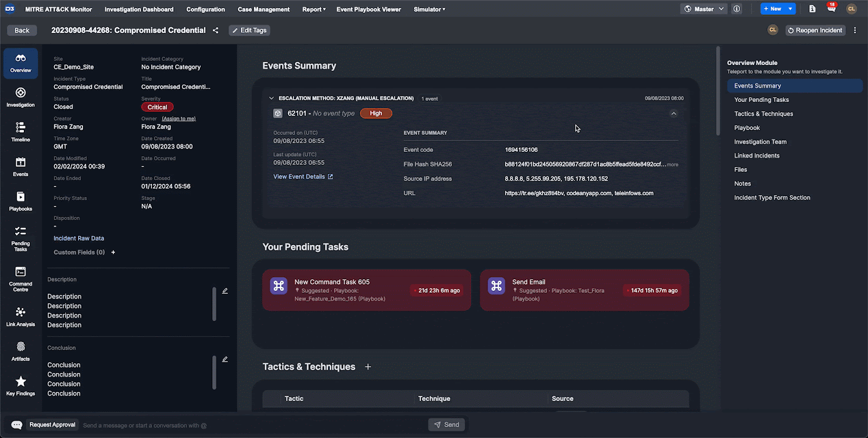
Task: Click the share icon beside incident title
Action: tap(215, 30)
